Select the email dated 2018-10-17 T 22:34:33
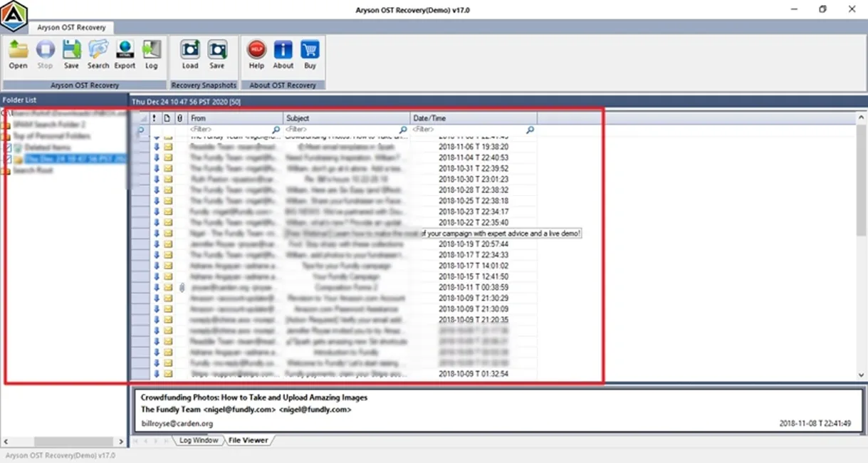The height and width of the screenshot is (463, 868). 345,255
